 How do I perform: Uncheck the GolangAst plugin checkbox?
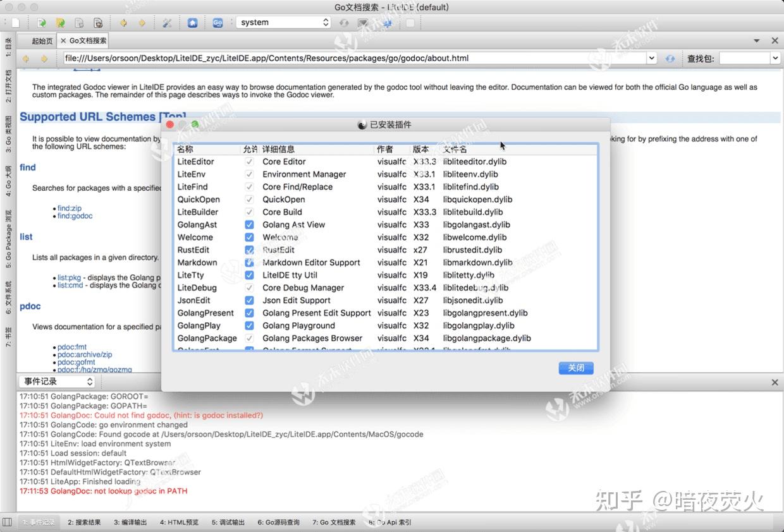[x=249, y=225]
